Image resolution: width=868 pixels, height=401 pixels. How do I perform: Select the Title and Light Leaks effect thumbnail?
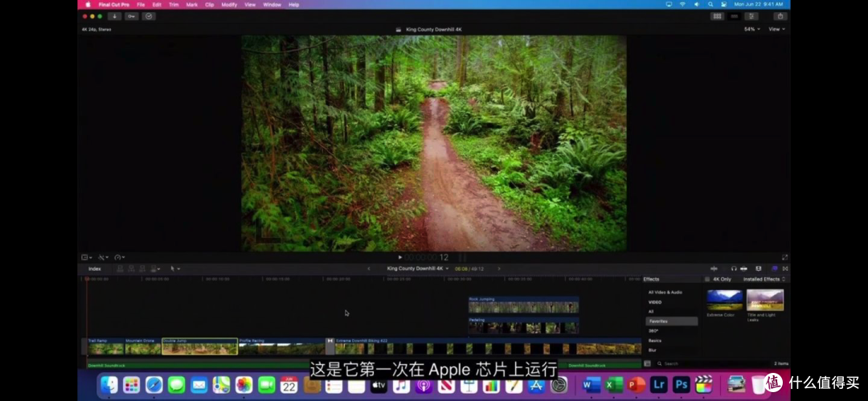pyautogui.click(x=765, y=300)
